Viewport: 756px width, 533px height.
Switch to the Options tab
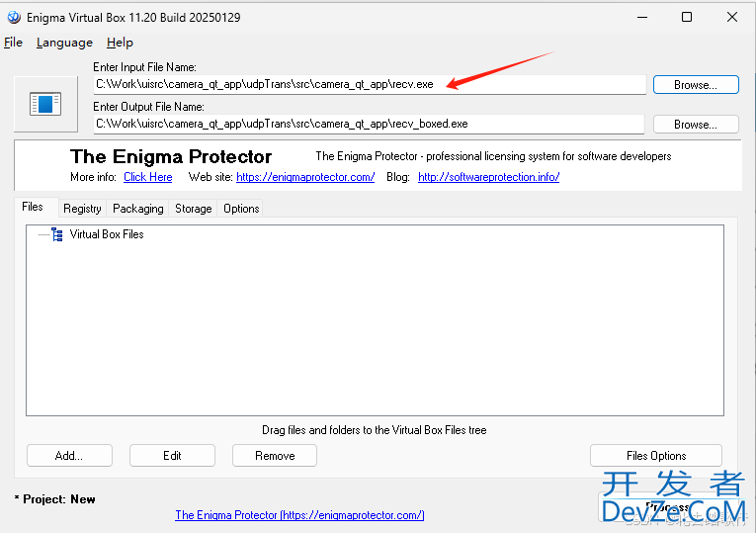click(241, 209)
